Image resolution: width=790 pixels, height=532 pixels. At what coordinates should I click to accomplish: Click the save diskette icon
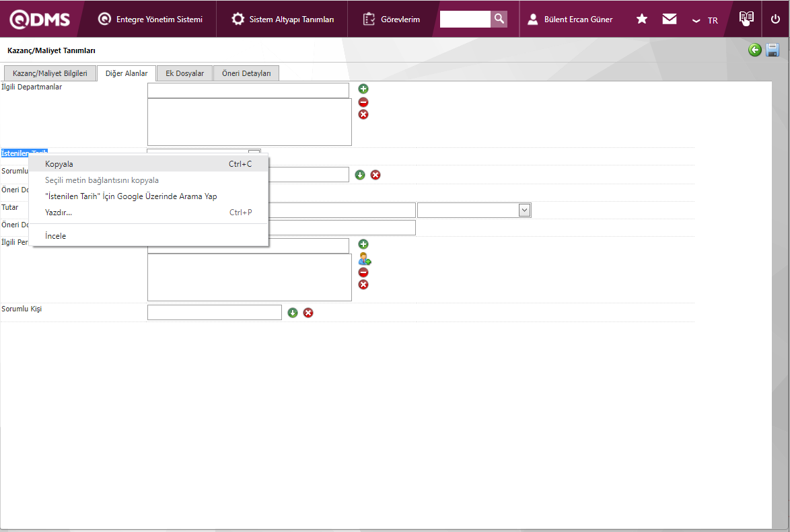pyautogui.click(x=773, y=49)
